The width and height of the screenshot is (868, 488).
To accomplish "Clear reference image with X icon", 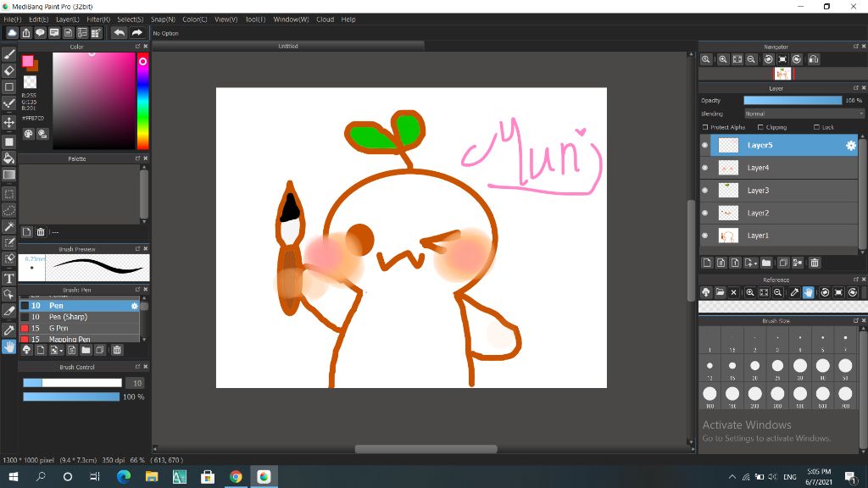I will tap(733, 292).
